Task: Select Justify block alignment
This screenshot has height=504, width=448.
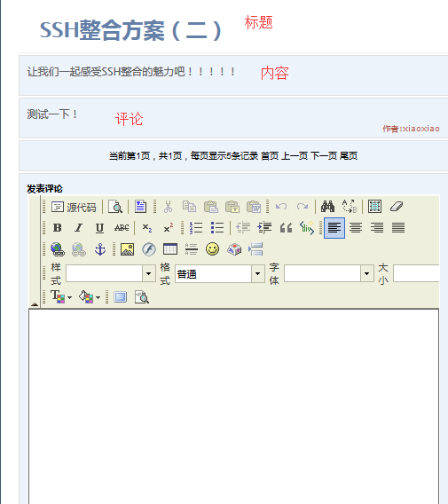Action: (x=398, y=228)
